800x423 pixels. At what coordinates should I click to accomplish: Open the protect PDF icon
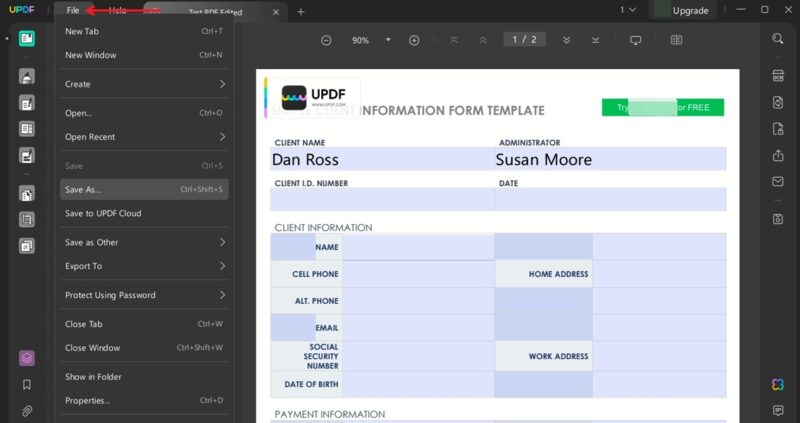pyautogui.click(x=778, y=129)
